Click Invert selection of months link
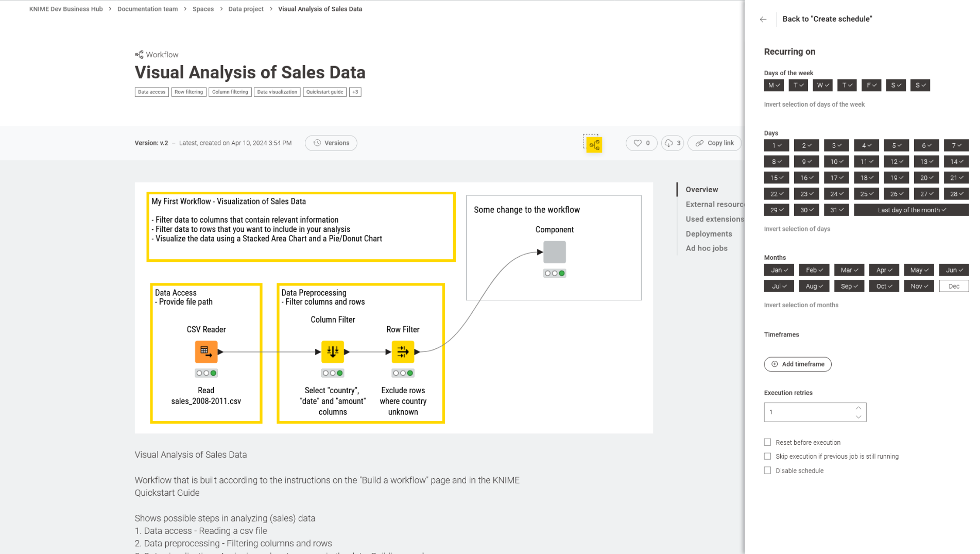 point(801,305)
